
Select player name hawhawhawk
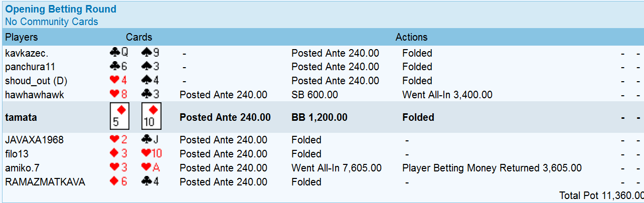[35, 95]
